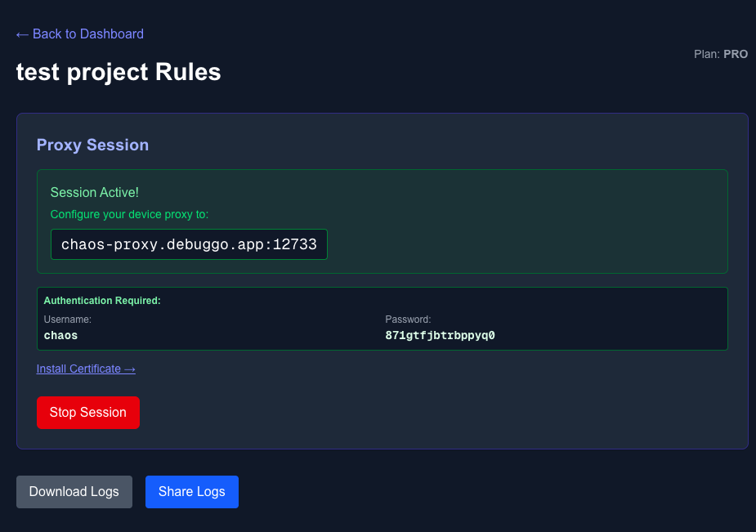The height and width of the screenshot is (532, 756).
Task: Click the 'Plan:' label text
Action: [706, 54]
